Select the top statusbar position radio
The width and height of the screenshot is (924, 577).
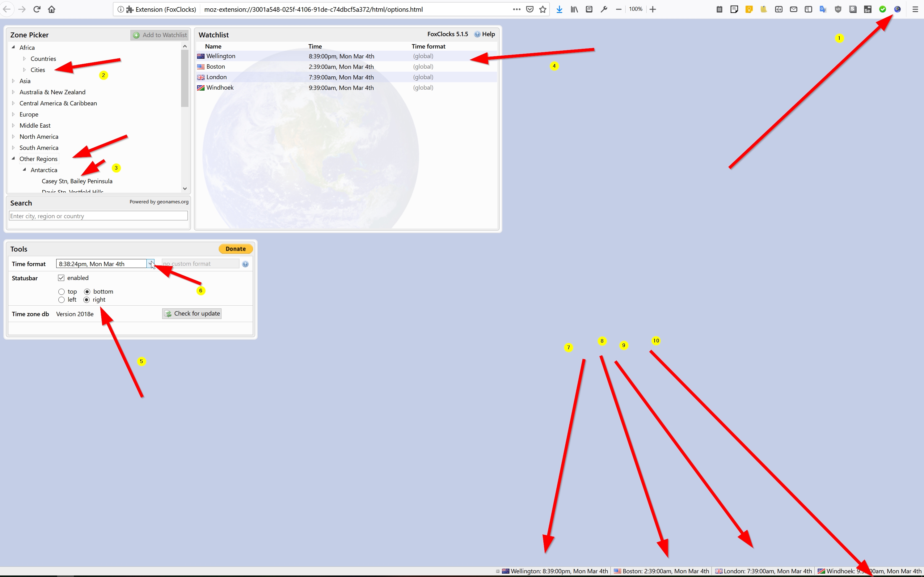point(61,291)
